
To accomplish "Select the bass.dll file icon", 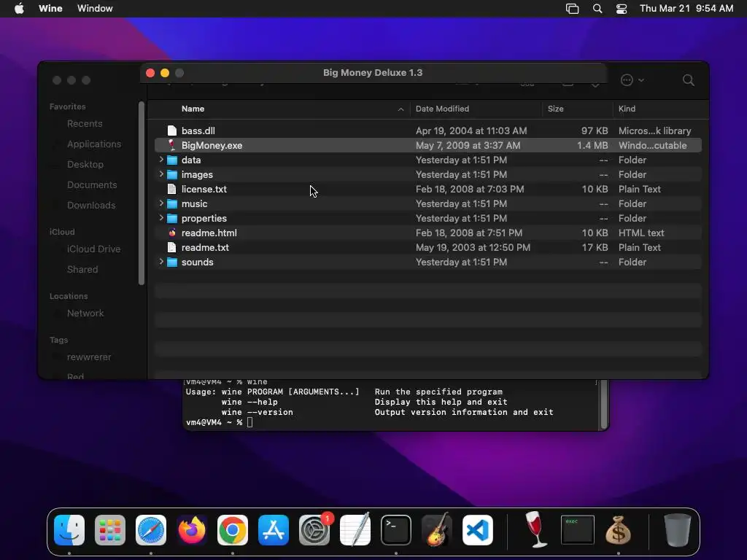I will 172,131.
